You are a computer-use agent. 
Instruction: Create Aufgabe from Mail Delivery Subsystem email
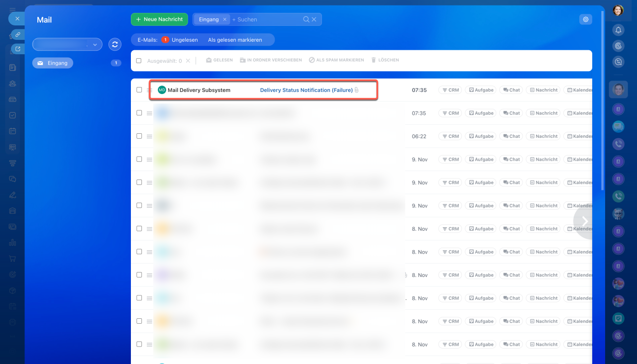coord(481,90)
